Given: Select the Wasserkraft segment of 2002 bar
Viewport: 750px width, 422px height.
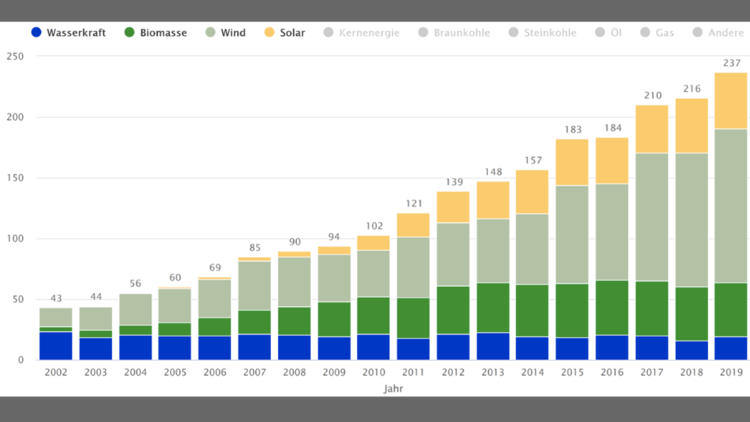Looking at the screenshot, I should point(55,345).
